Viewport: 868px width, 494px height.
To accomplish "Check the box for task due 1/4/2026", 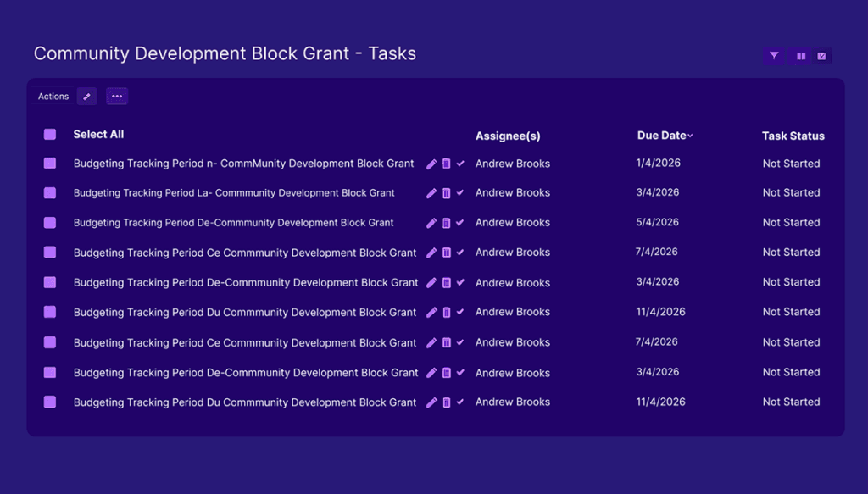I will (x=50, y=164).
